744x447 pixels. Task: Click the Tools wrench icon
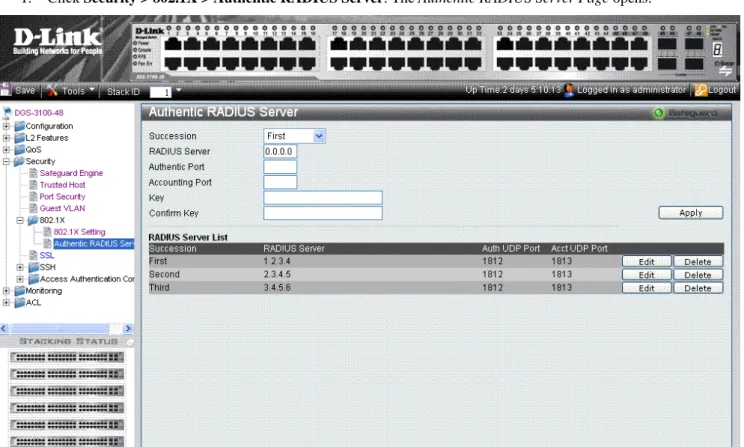pos(52,90)
